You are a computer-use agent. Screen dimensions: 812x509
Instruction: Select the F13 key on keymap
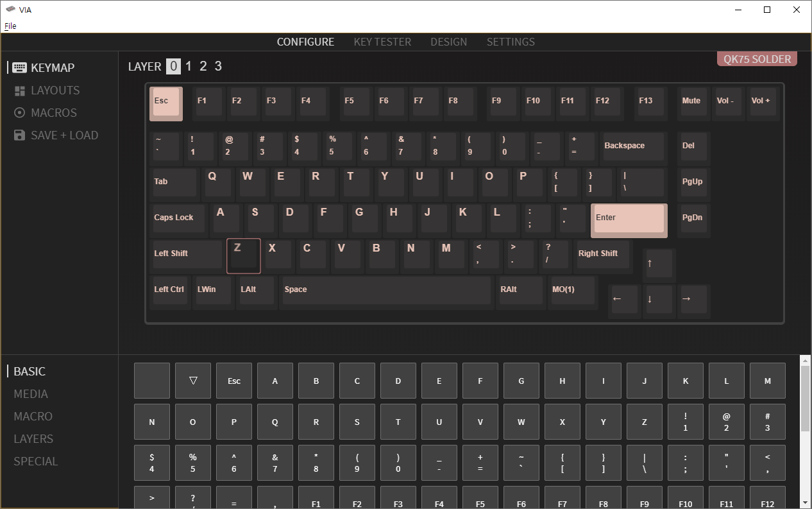tap(650, 104)
